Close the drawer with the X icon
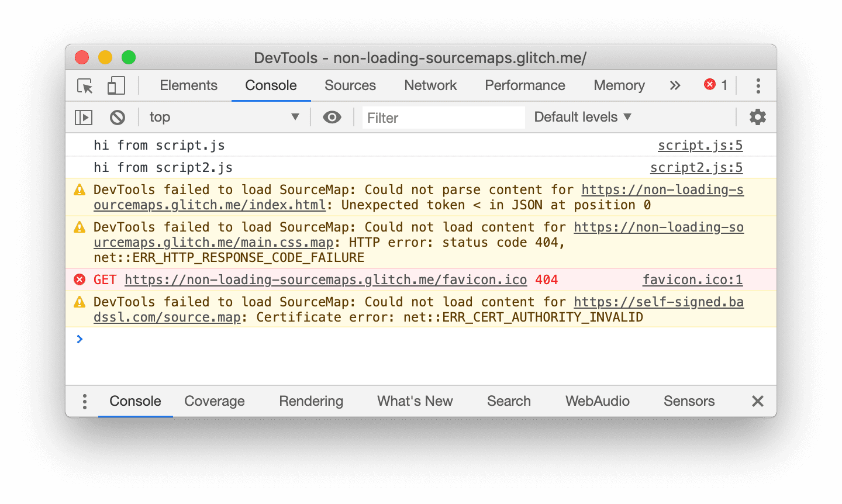 [757, 401]
